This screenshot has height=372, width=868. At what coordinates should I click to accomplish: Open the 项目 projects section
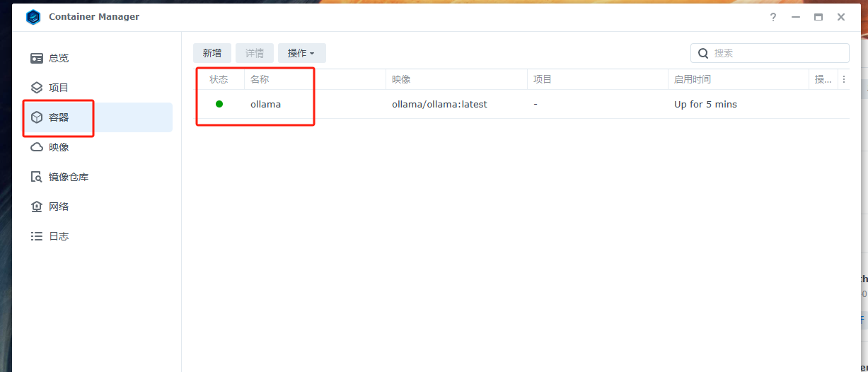(x=97, y=88)
